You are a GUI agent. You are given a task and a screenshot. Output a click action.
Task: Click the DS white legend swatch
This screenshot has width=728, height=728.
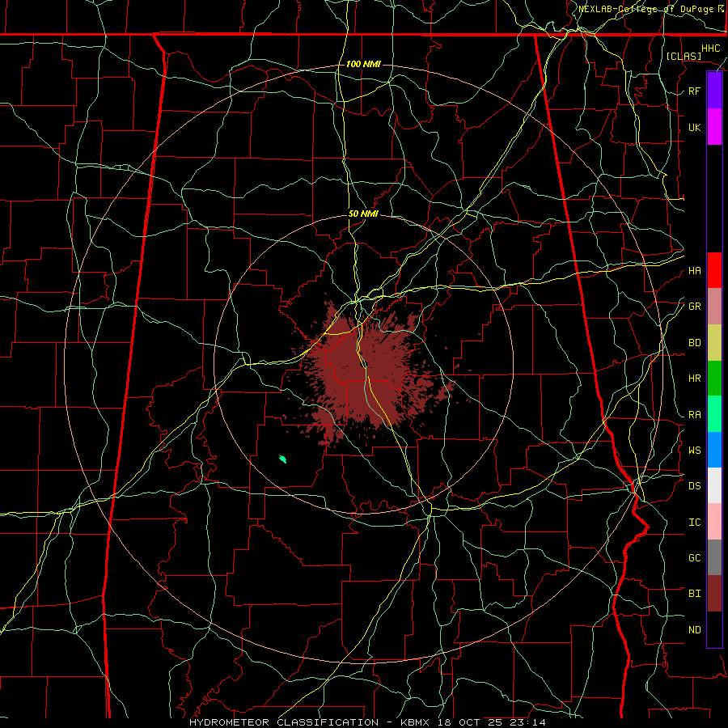(714, 485)
